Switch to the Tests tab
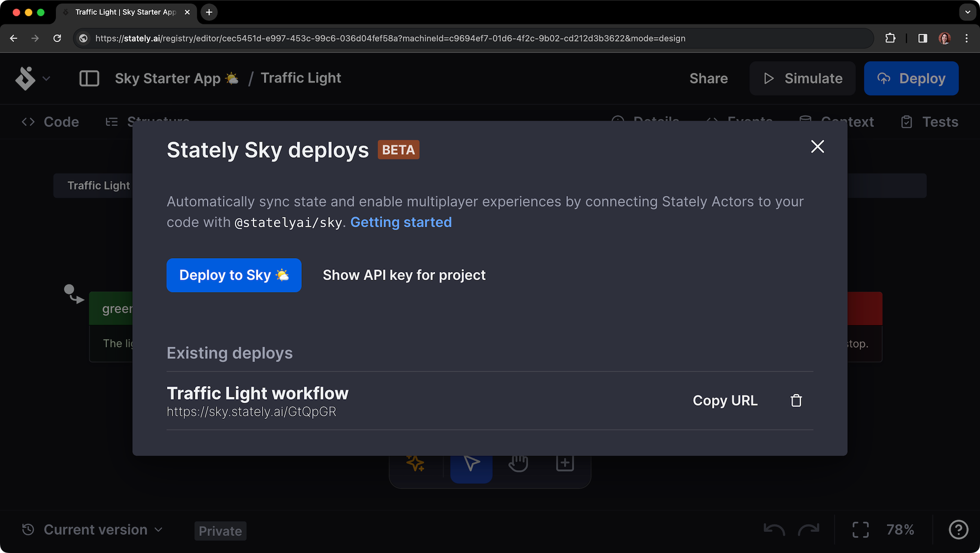Image resolution: width=980 pixels, height=553 pixels. 929,121
